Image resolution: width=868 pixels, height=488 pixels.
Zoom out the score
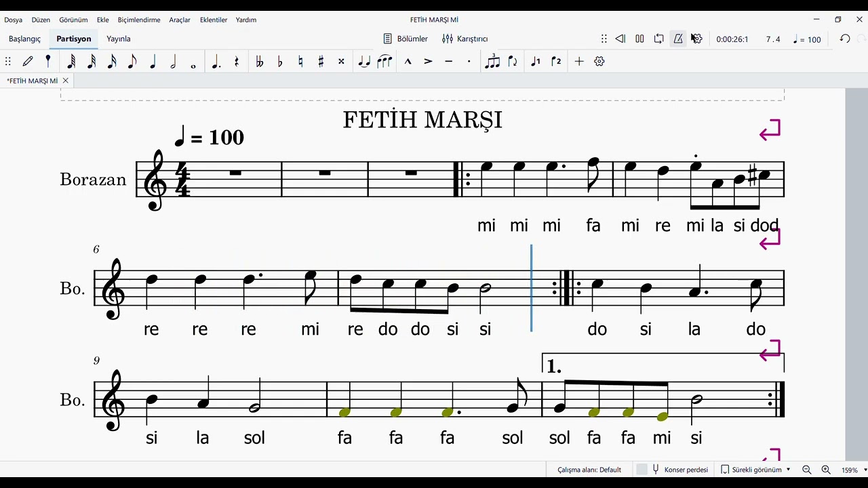[807, 470]
